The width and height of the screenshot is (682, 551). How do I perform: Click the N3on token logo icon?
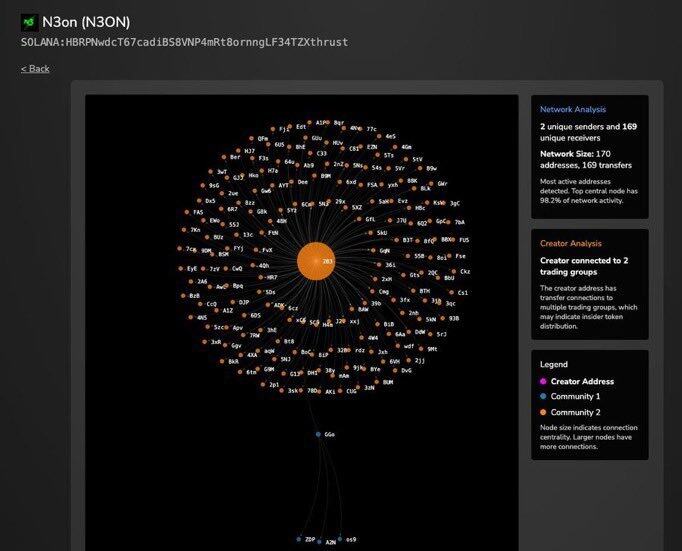[29, 21]
